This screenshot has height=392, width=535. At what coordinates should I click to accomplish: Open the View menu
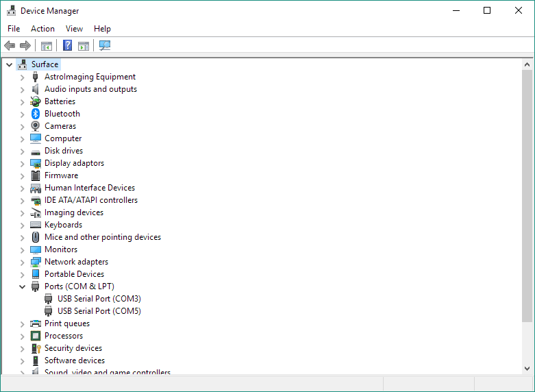(x=74, y=29)
